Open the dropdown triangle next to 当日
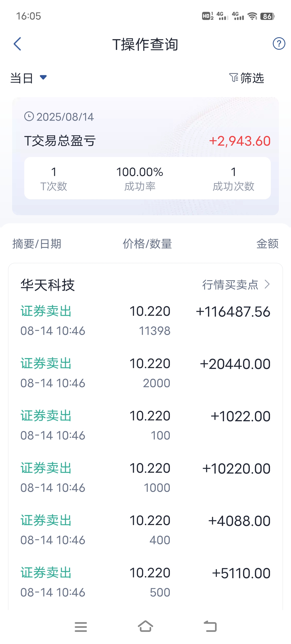291x644 pixels. (43, 77)
